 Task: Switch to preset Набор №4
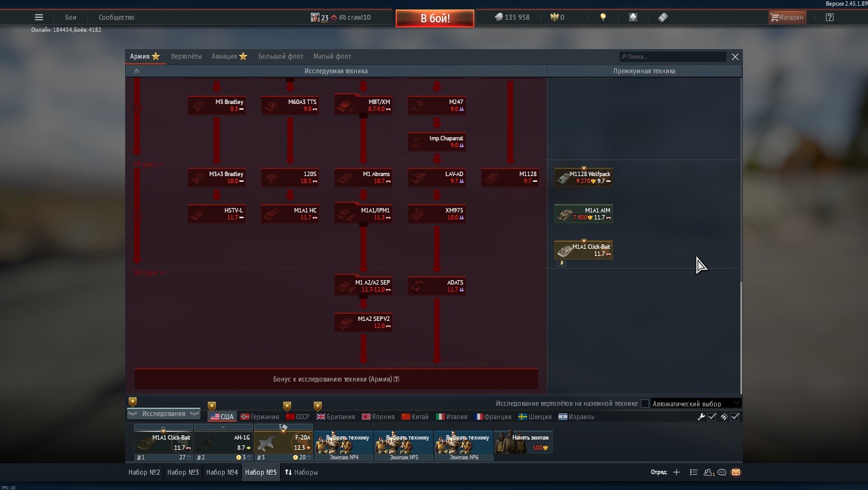(222, 472)
